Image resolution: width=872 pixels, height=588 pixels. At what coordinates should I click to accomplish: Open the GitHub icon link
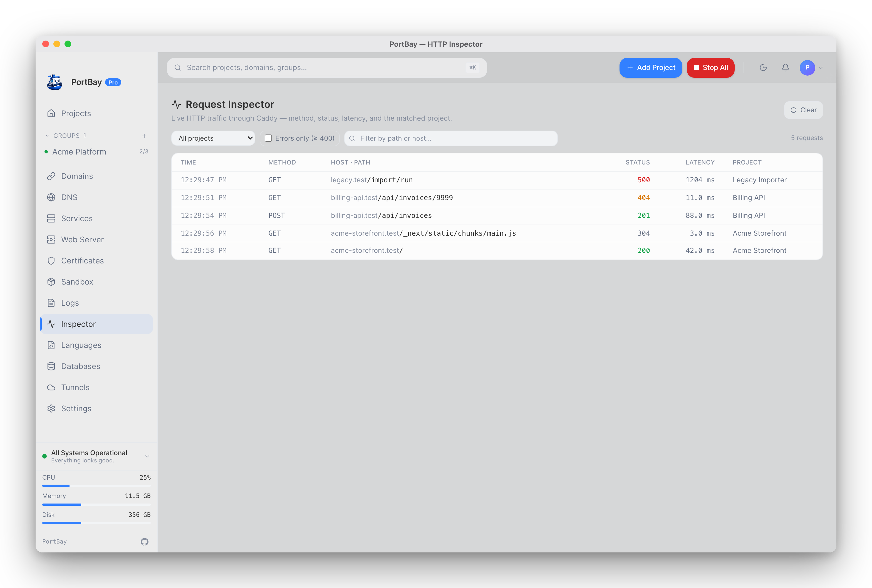[x=145, y=542]
